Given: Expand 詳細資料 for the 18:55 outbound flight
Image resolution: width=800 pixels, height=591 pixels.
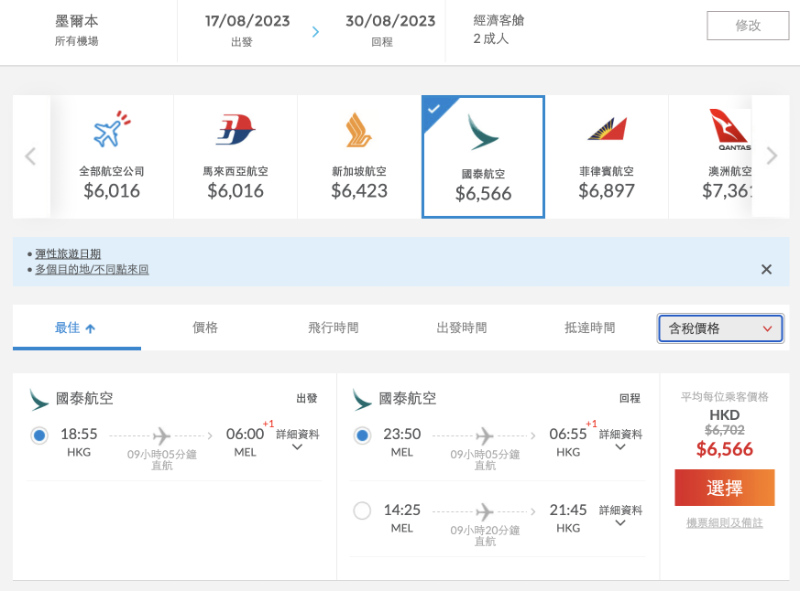Looking at the screenshot, I should pos(297,440).
